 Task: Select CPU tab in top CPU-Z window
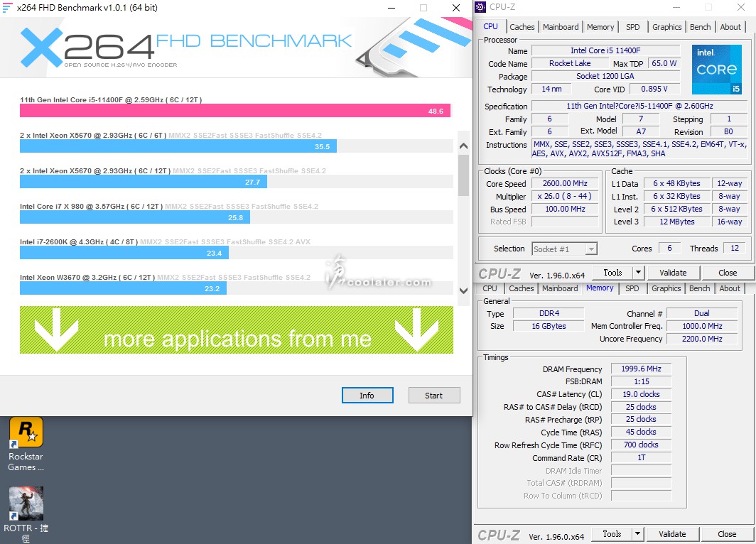coord(491,26)
